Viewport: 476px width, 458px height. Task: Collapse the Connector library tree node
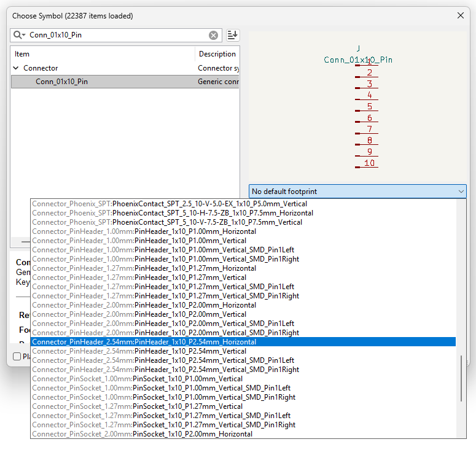tap(16, 68)
